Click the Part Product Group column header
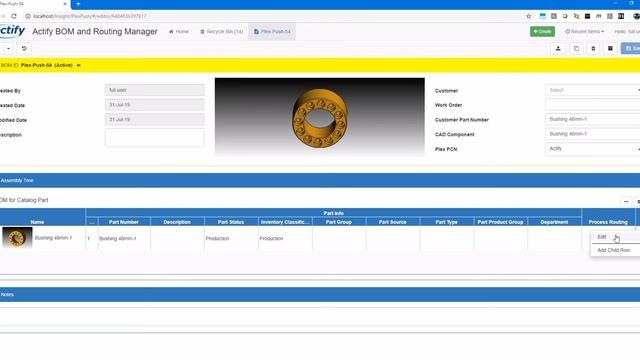The image size is (640, 360). pyautogui.click(x=500, y=222)
